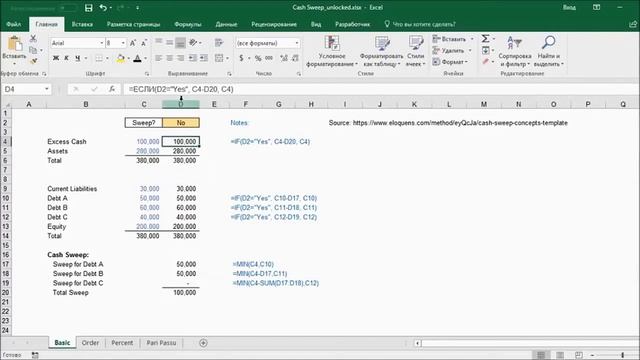Switch to the Формулы ribbon tab
The width and height of the screenshot is (640, 360).
pos(187,24)
